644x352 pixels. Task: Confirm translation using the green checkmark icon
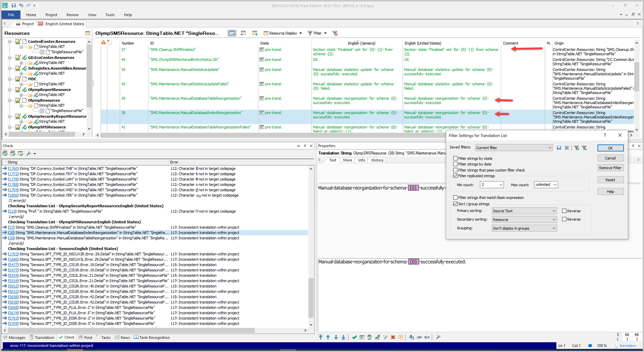pyautogui.click(x=354, y=337)
